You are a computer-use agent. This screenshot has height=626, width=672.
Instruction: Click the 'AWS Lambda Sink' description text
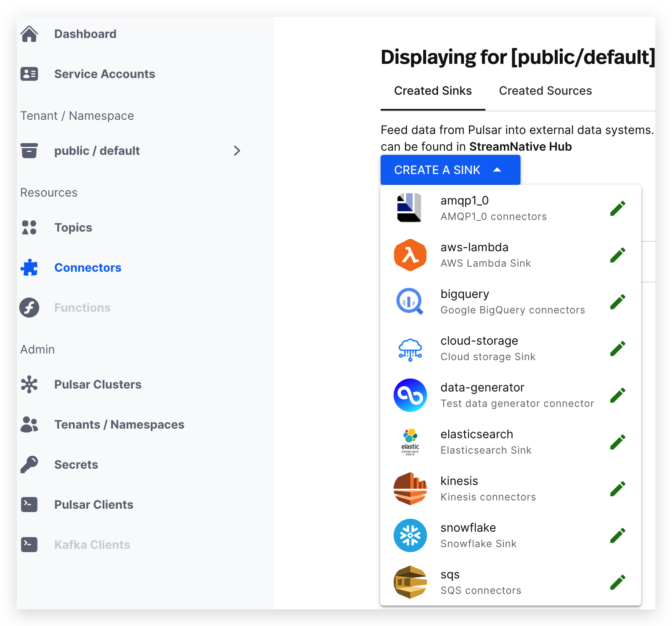coord(485,263)
